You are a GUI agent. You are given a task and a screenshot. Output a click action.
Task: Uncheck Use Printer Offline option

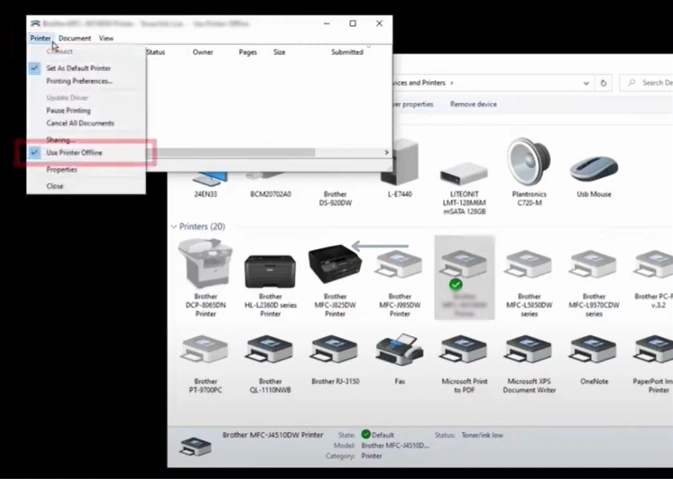[74, 153]
